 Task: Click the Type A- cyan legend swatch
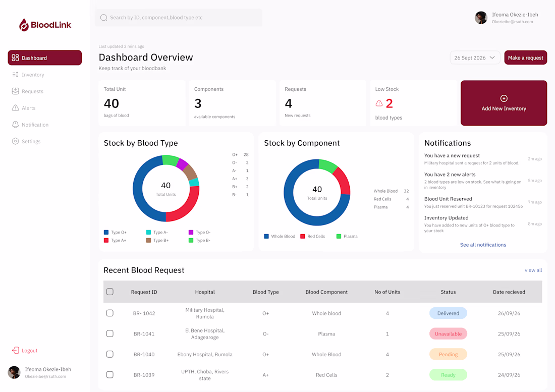point(149,233)
